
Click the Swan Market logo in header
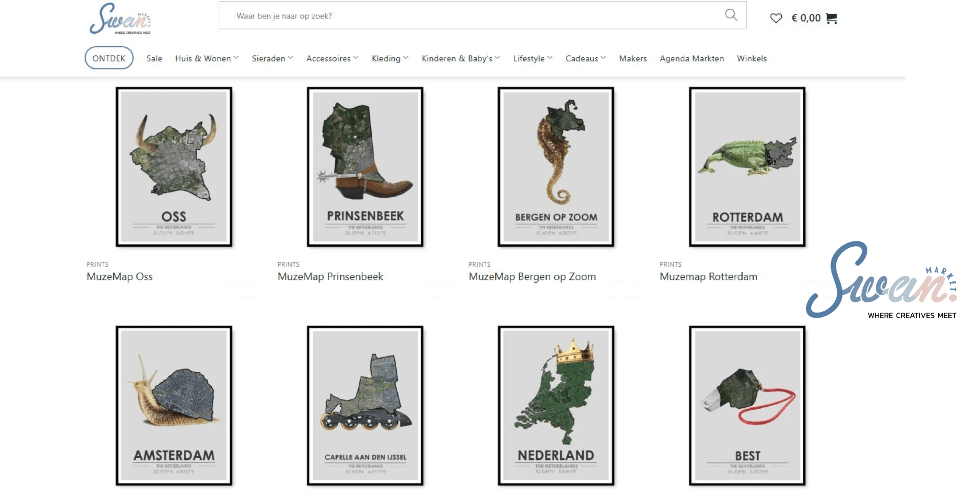120,19
